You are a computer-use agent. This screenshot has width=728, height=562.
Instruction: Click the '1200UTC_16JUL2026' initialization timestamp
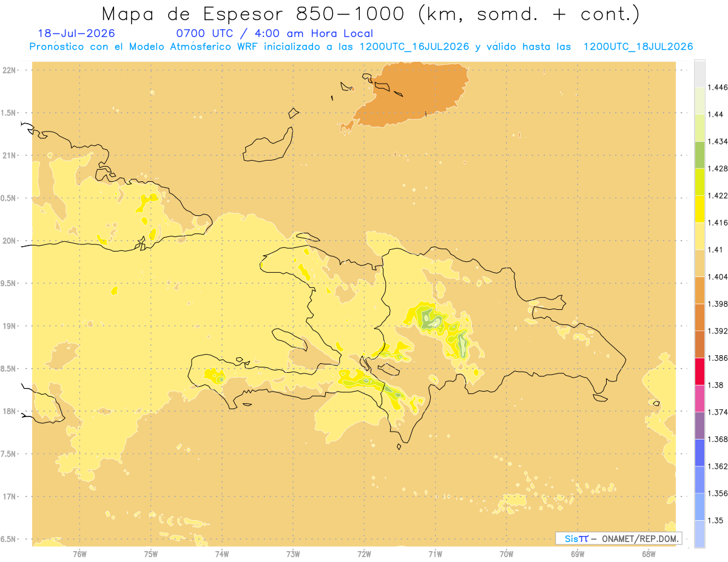click(x=414, y=47)
